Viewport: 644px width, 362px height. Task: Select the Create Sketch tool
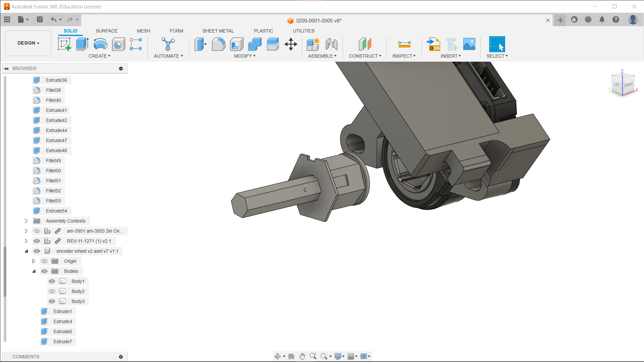[x=64, y=44]
